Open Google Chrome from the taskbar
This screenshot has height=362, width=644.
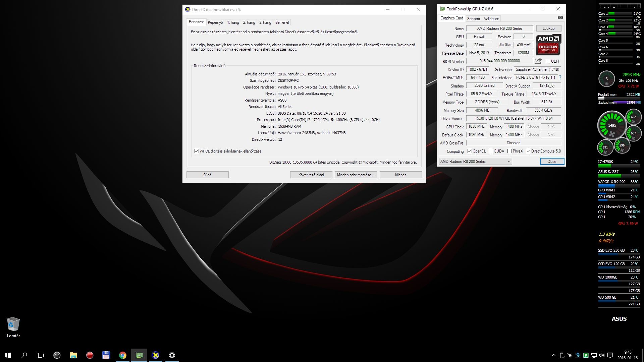122,355
